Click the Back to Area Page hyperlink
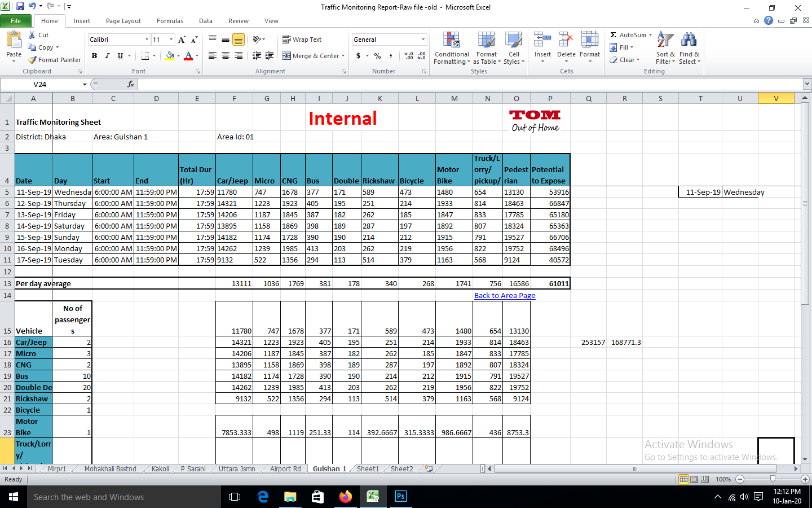Screen dimensions: 812x508 tap(504, 295)
